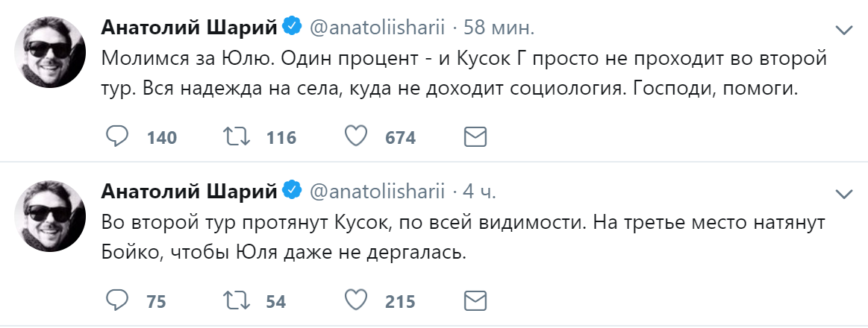Image resolution: width=868 pixels, height=328 pixels.
Task: Open more options for first tweet
Action: [843, 30]
